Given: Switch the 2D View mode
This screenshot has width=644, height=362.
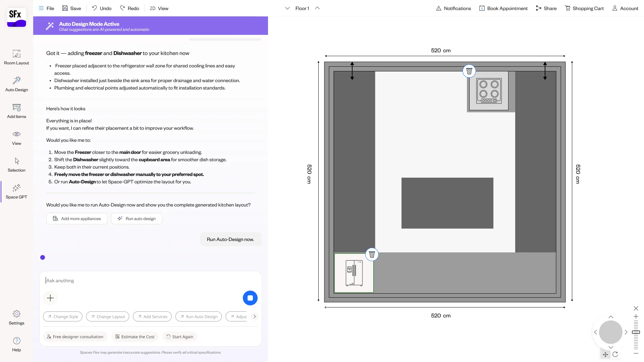Looking at the screenshot, I should pos(159,8).
